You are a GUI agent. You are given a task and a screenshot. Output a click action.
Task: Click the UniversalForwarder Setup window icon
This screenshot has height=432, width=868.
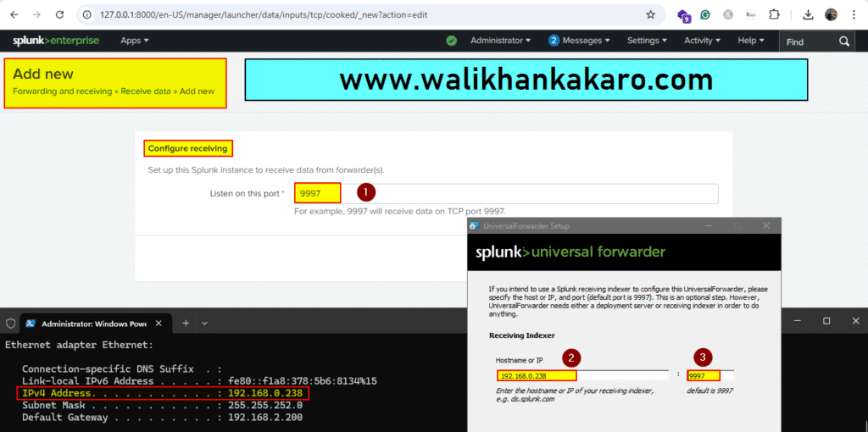point(474,225)
